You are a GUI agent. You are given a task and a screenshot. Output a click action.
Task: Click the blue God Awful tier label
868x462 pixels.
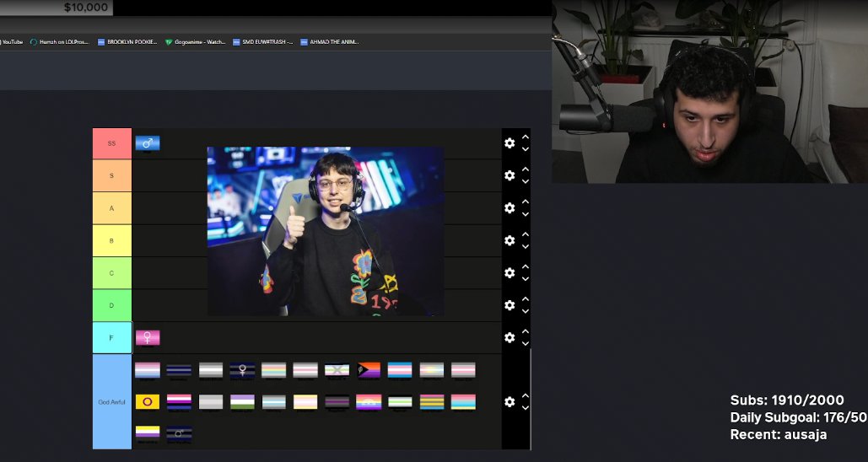(x=112, y=401)
